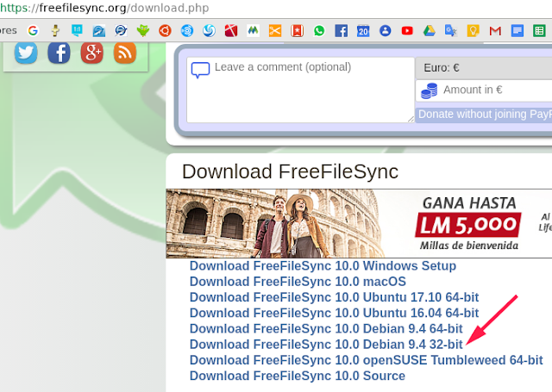Image resolution: width=552 pixels, height=392 pixels.
Task: Click the address bar URL
Action: (x=104, y=8)
